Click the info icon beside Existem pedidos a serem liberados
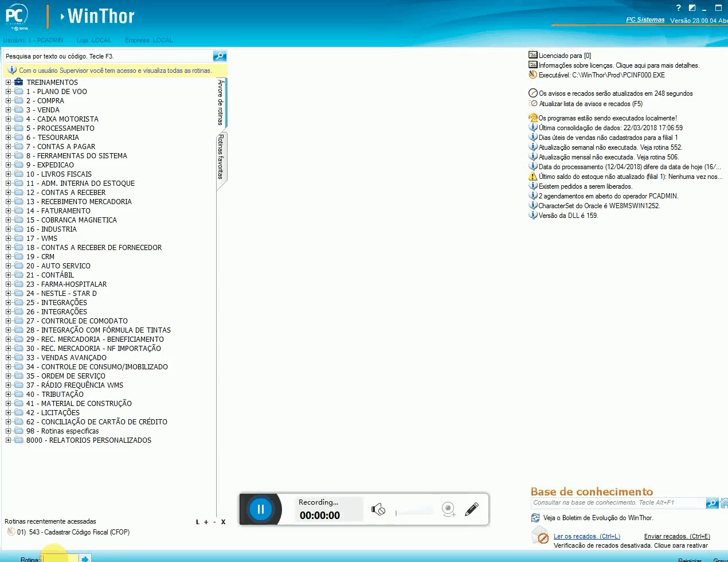The image size is (728, 562). [x=533, y=186]
